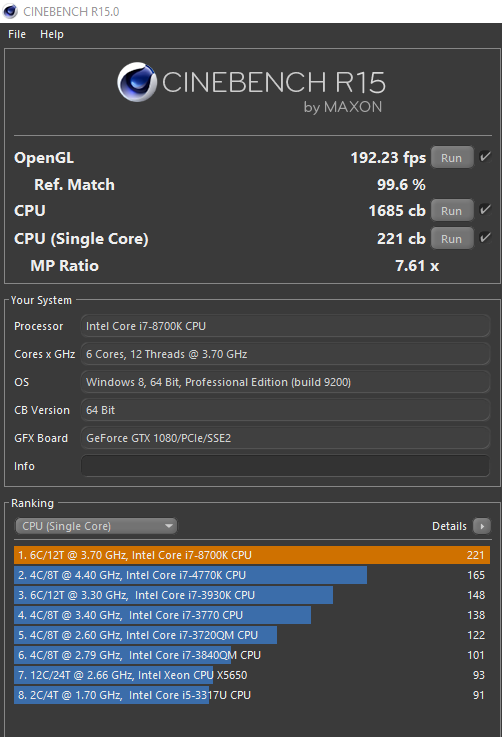Open the File menu
The width and height of the screenshot is (502, 737).
17,34
